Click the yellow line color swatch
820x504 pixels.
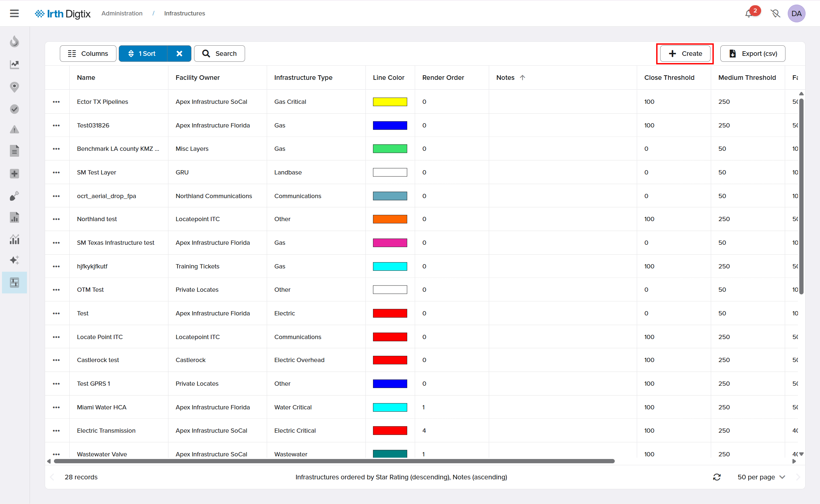(390, 102)
